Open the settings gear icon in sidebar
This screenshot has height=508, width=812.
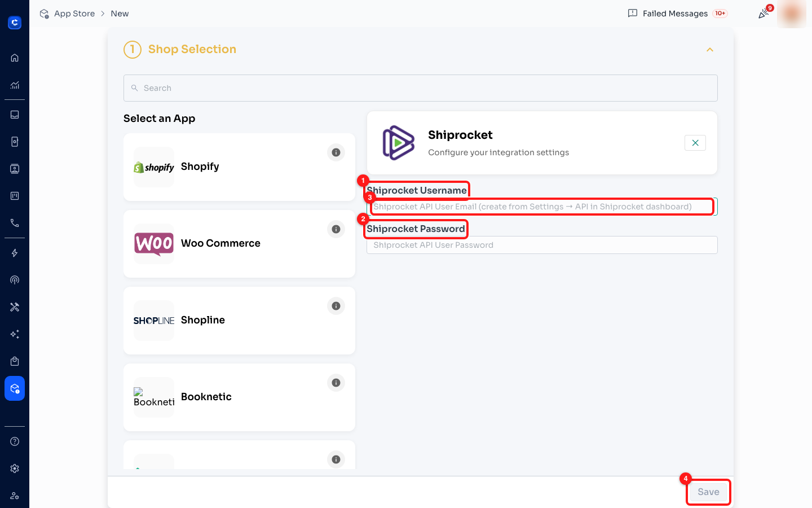[15, 468]
